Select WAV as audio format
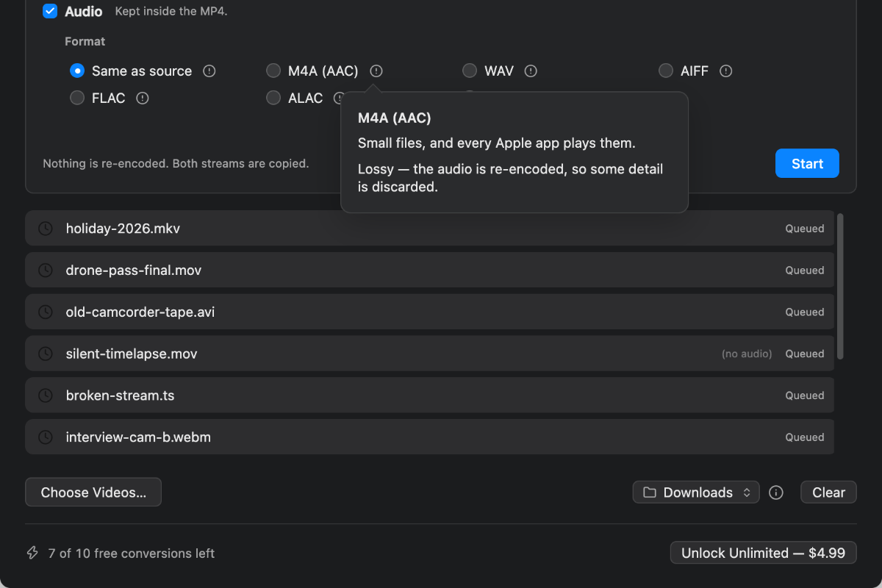Image resolution: width=882 pixels, height=588 pixels. click(x=470, y=71)
